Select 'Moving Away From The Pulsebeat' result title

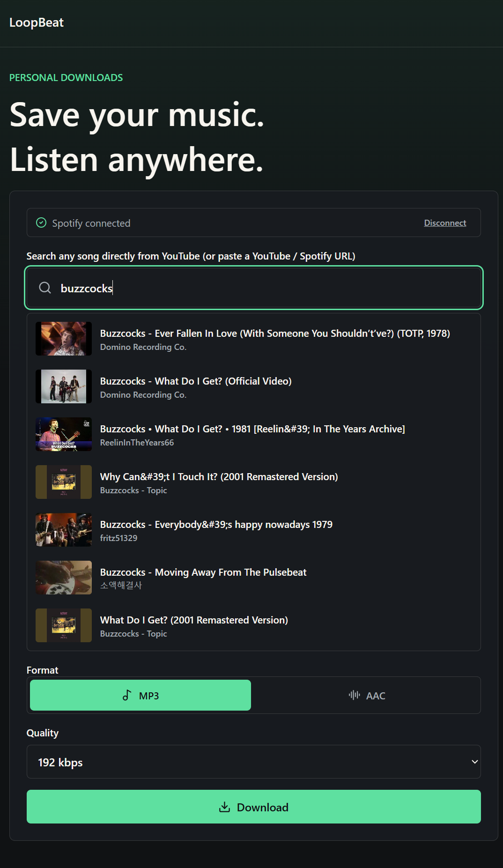(203, 572)
